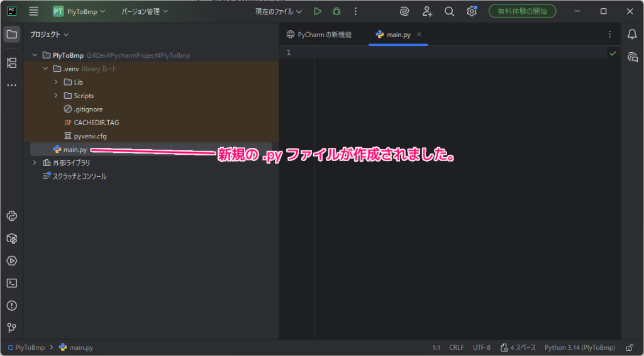Viewport: 644px width, 356px height.
Task: Open the Terminal tool window
Action: coord(12,283)
